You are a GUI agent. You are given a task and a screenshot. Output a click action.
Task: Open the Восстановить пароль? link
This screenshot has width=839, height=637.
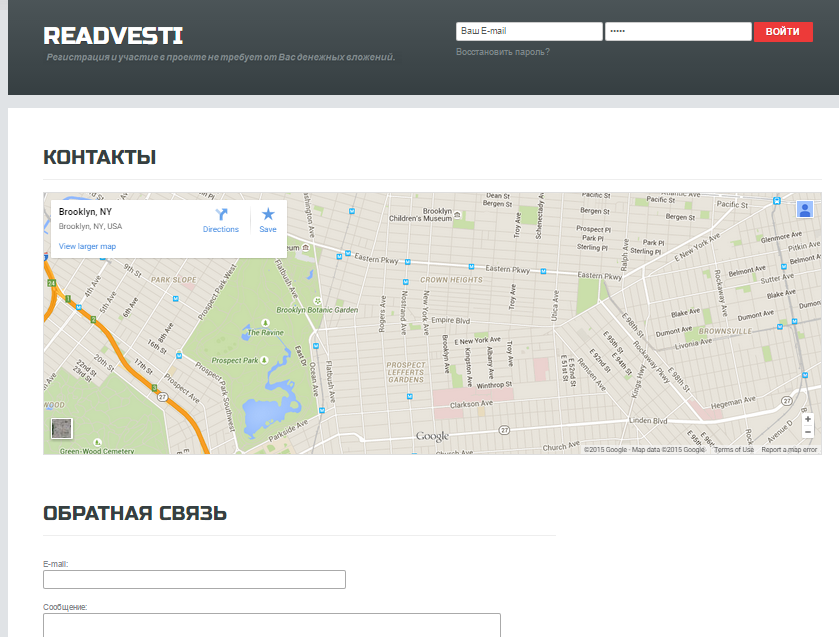[502, 52]
